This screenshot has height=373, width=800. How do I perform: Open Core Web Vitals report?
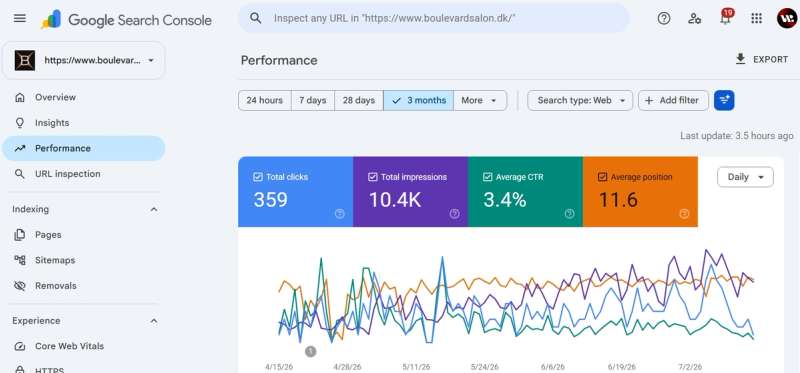[84, 346]
